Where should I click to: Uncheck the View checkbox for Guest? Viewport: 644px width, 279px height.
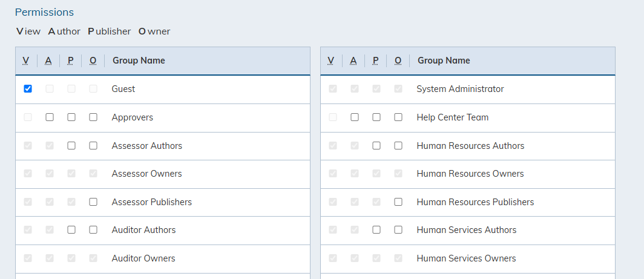click(27, 89)
